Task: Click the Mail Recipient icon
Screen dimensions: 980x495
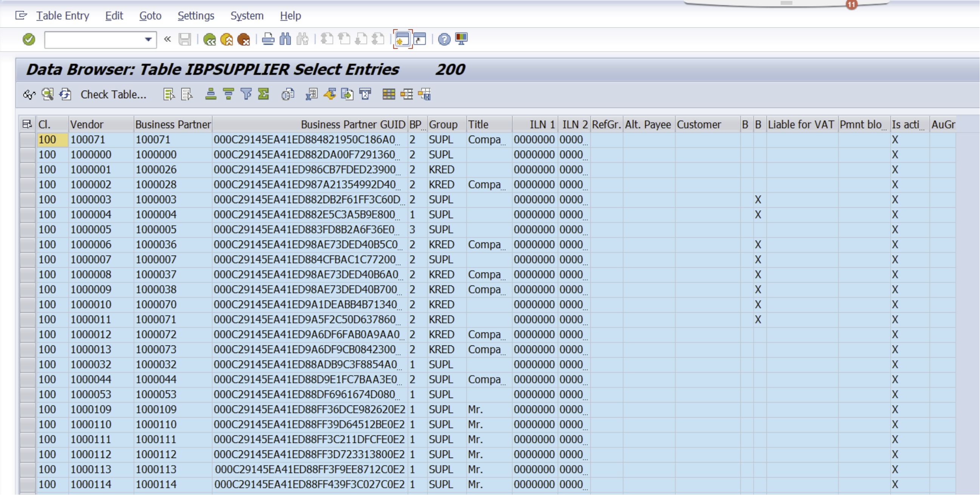Action: pos(365,94)
